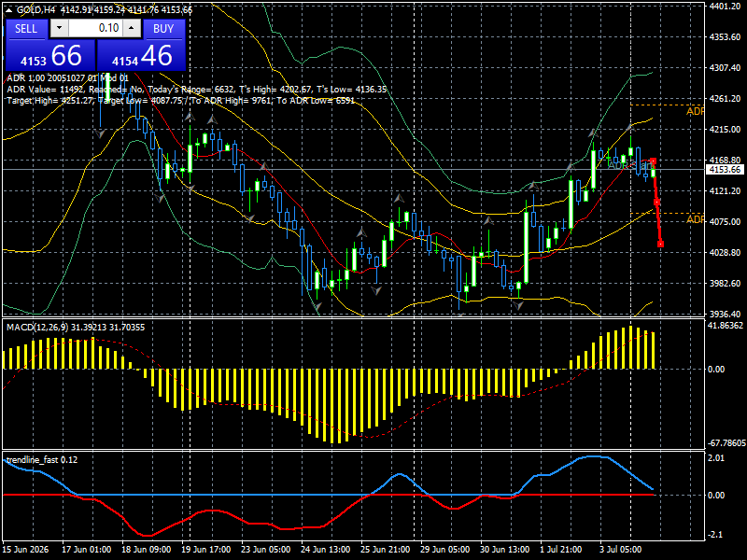Click the 19 Jun 17:00 time label
The width and height of the screenshot is (747, 560).
[x=206, y=550]
